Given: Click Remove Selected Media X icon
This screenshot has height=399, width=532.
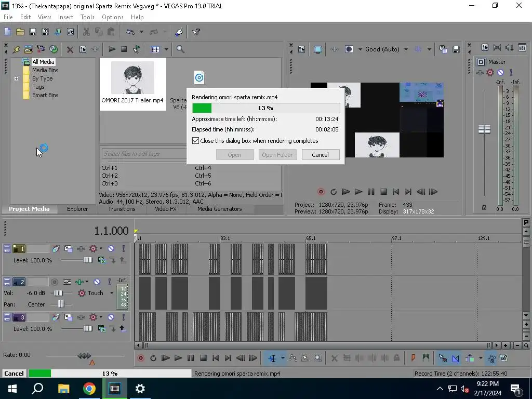Looking at the screenshot, I should point(70,49).
